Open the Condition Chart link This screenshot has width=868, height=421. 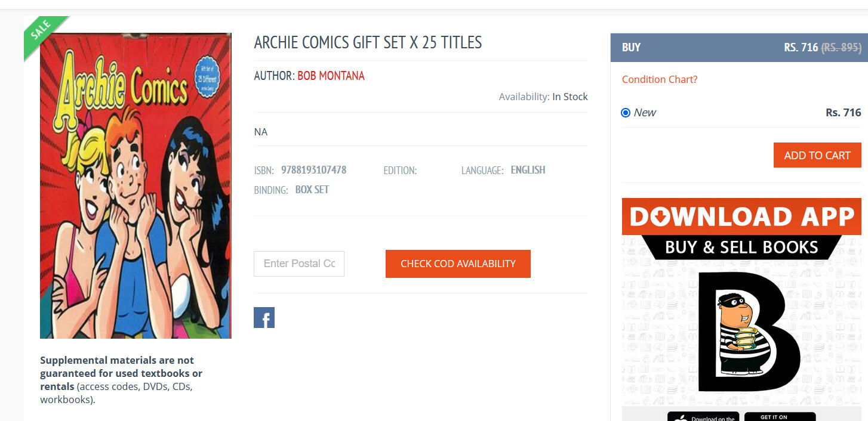coord(660,79)
